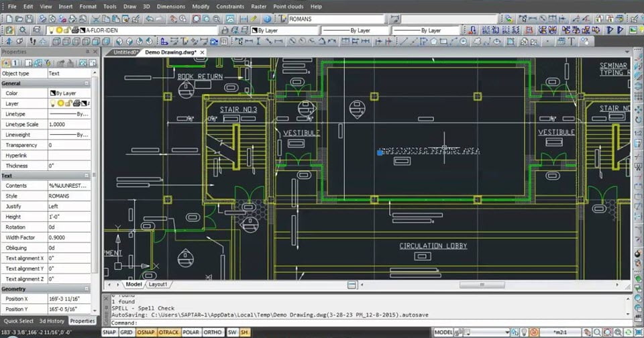This screenshot has height=338, width=644.
Task: Switch to the 3d History panel tab
Action: pyautogui.click(x=52, y=321)
